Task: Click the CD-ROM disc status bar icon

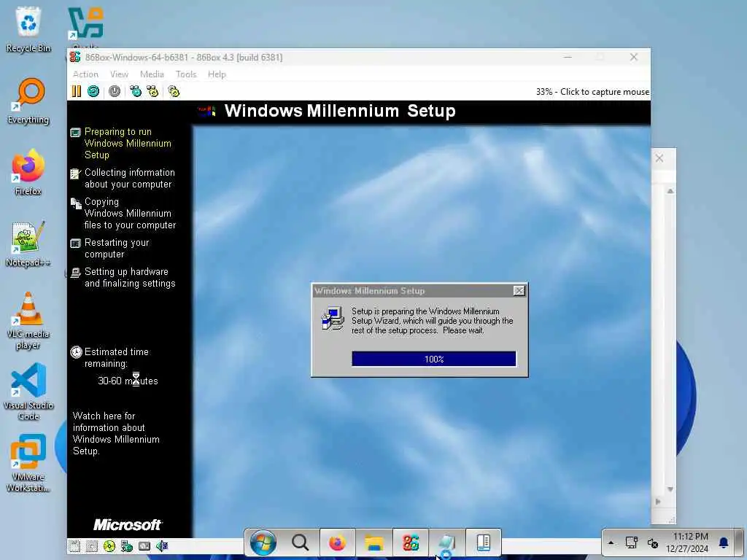Action: (x=109, y=545)
